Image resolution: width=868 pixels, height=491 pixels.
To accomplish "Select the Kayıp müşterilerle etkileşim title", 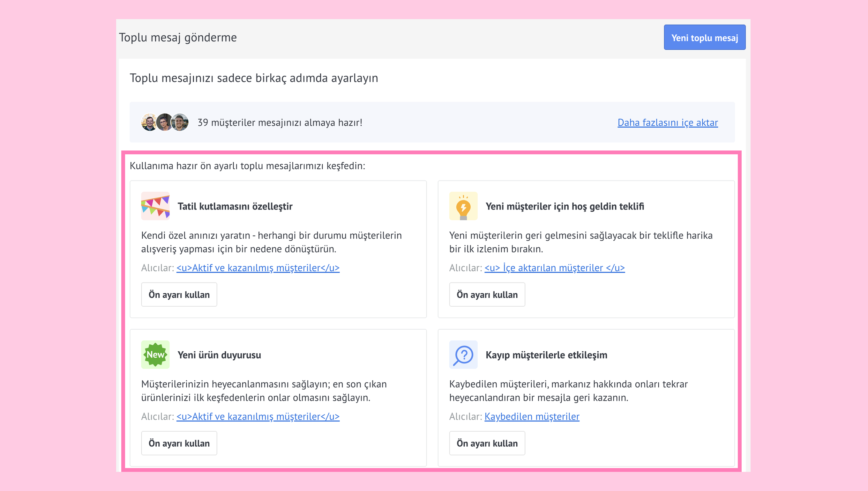I will pos(546,355).
